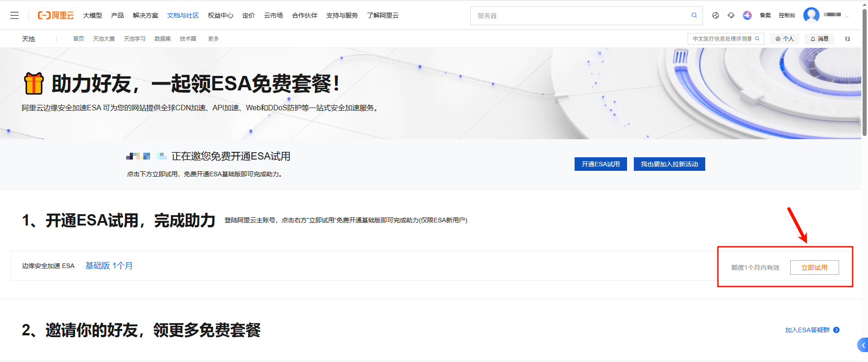Image resolution: width=868 pixels, height=362 pixels.
Task: Open the purple AI assistant icon
Action: [747, 15]
